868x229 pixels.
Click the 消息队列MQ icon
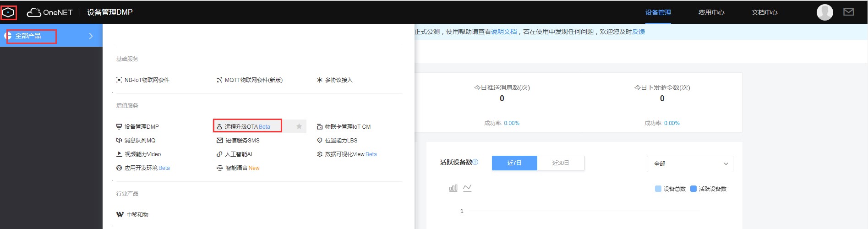click(119, 141)
